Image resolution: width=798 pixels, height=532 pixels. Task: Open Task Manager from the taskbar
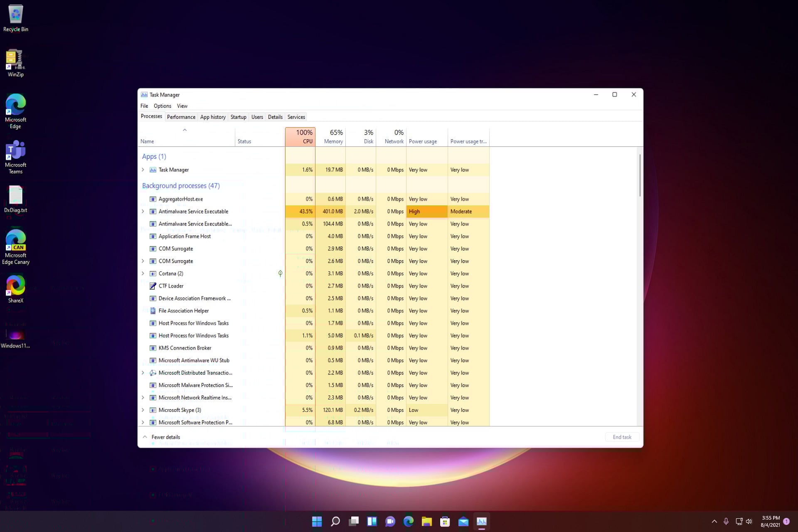tap(481, 522)
